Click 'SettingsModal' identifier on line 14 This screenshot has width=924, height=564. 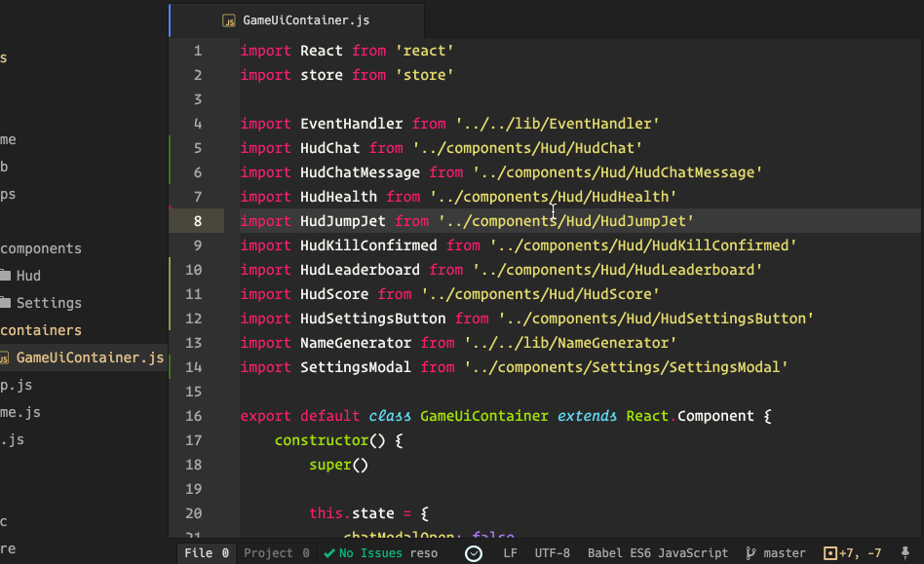(356, 367)
